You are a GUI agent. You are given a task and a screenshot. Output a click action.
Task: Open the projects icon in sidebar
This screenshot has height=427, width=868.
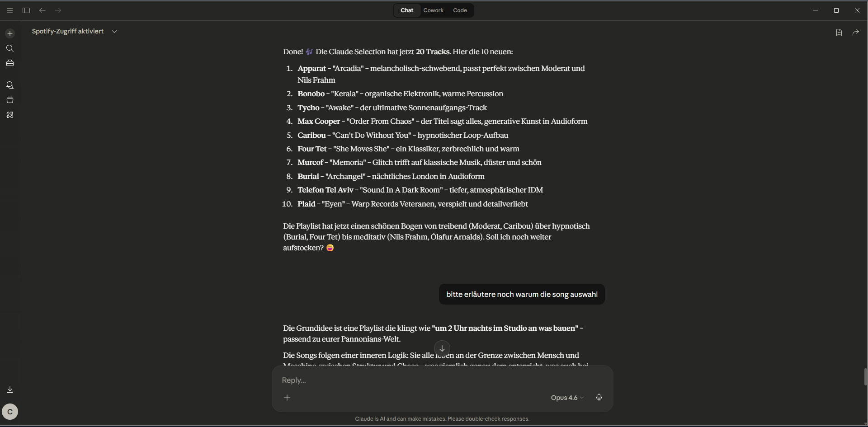pyautogui.click(x=10, y=100)
